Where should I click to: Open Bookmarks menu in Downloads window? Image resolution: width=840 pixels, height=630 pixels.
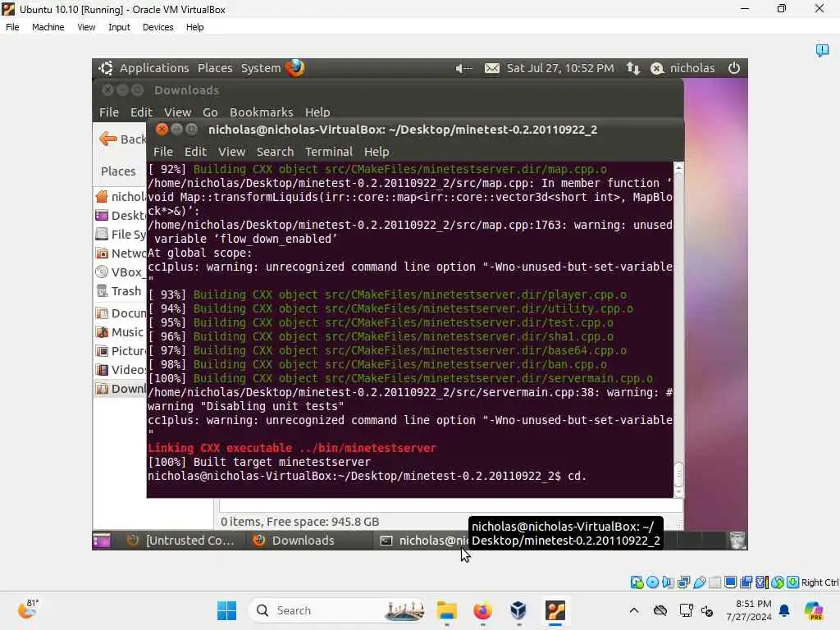(262, 112)
